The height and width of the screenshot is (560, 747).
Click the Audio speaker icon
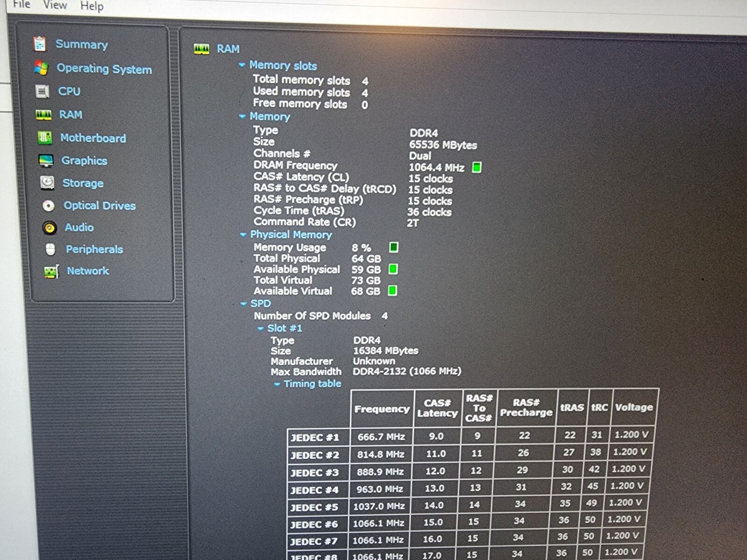click(x=49, y=228)
